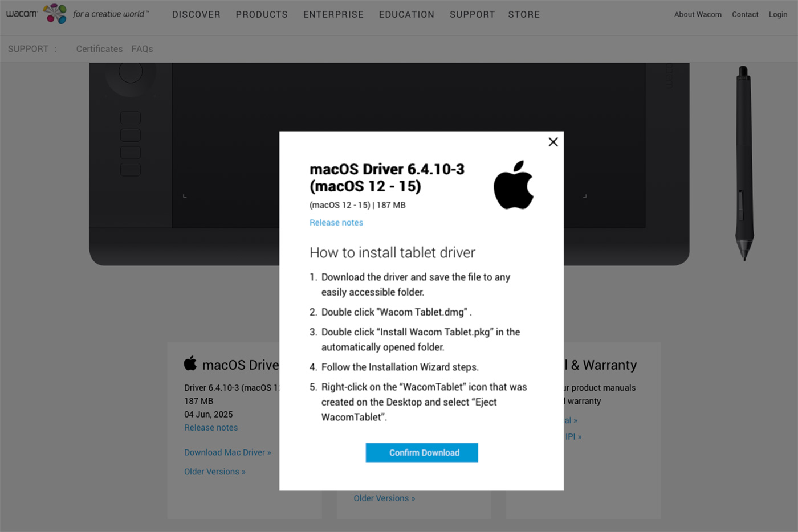Click the Login link
This screenshot has width=798, height=532.
click(x=778, y=14)
